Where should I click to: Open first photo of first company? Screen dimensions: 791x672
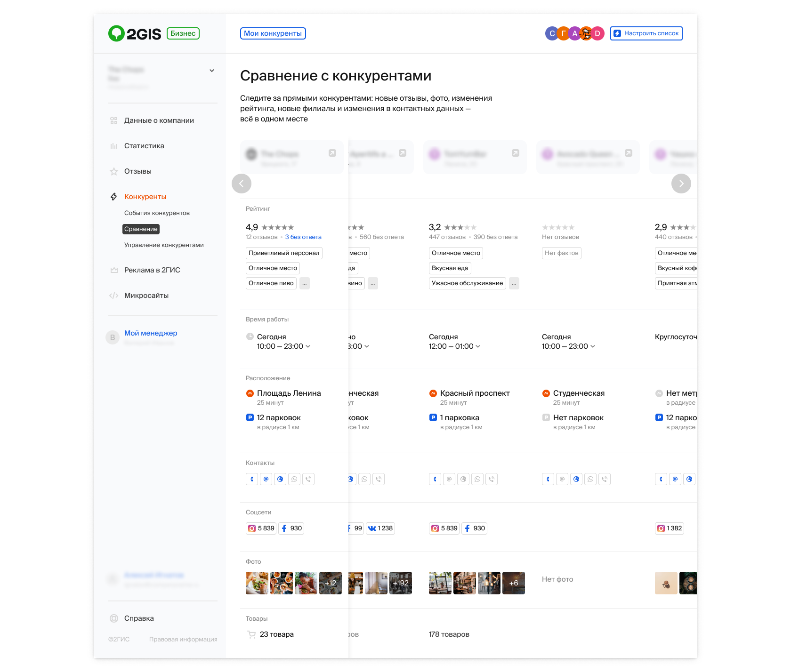257,583
